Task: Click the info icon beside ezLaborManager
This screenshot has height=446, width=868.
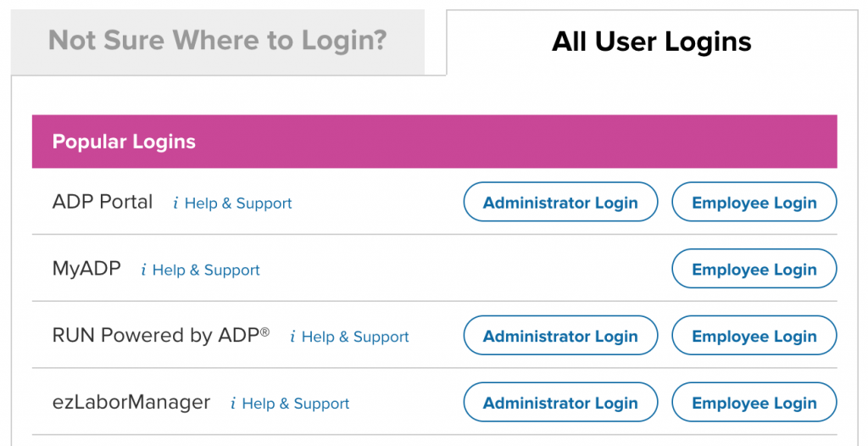Action: point(233,404)
